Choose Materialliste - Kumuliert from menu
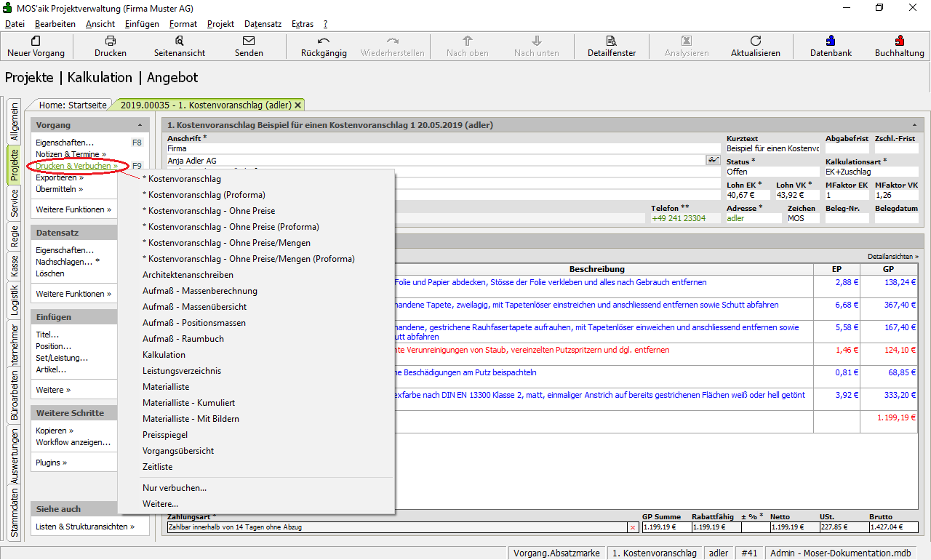 tap(188, 403)
